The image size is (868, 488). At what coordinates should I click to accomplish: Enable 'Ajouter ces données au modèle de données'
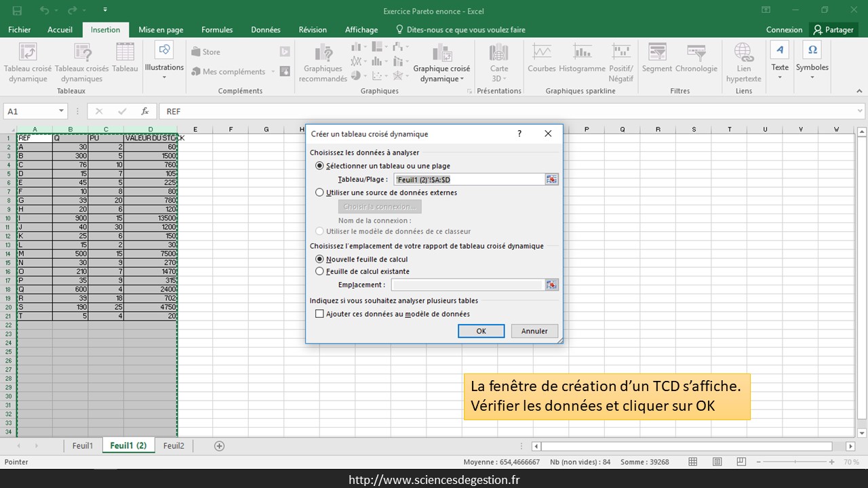pyautogui.click(x=320, y=314)
